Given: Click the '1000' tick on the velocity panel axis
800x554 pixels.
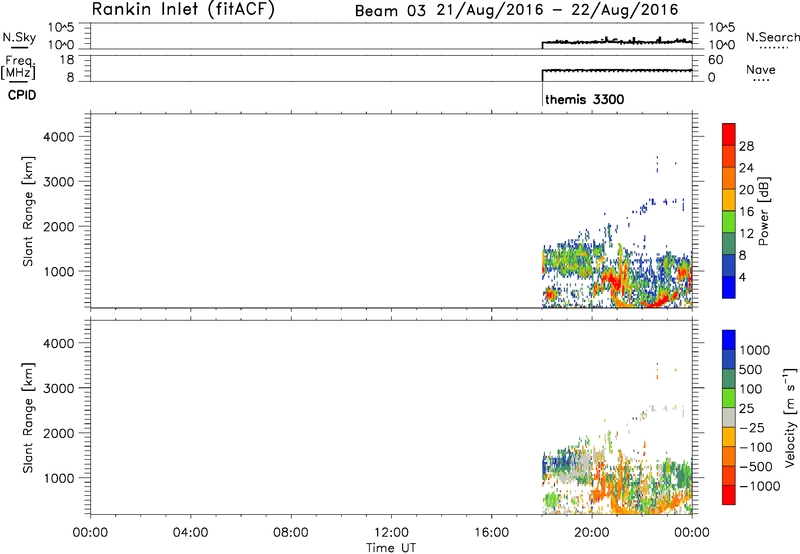Looking at the screenshot, I should 58,478.
